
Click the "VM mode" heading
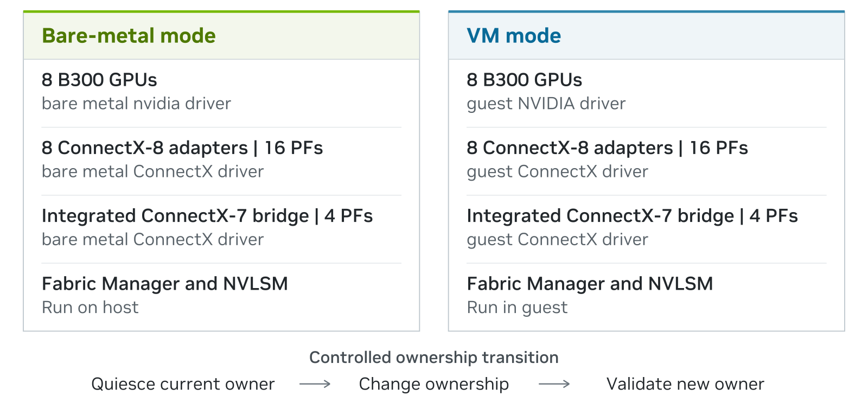[514, 36]
